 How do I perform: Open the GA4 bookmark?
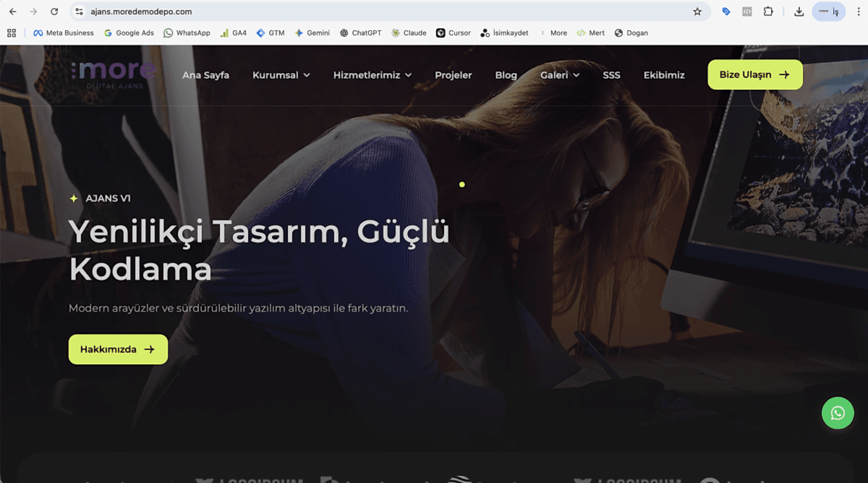[x=233, y=33]
